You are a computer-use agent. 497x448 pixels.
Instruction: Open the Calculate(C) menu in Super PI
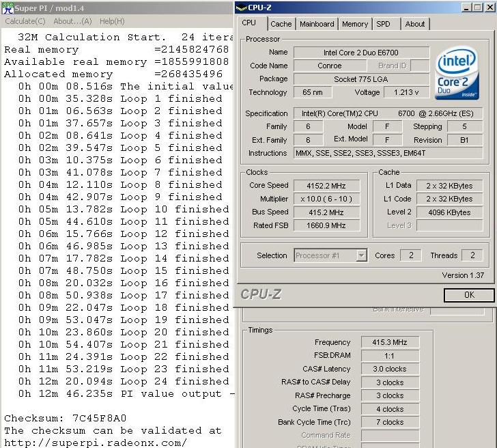pos(25,21)
